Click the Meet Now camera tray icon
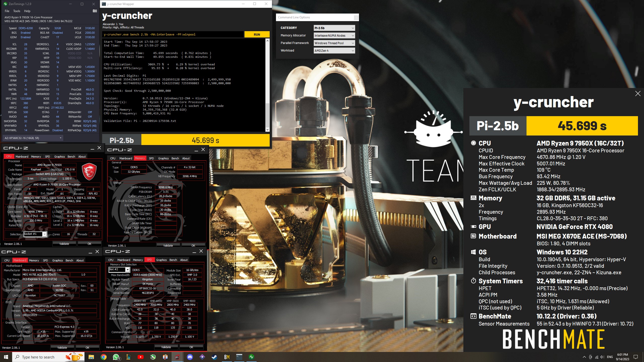The image size is (644, 362). (590, 357)
